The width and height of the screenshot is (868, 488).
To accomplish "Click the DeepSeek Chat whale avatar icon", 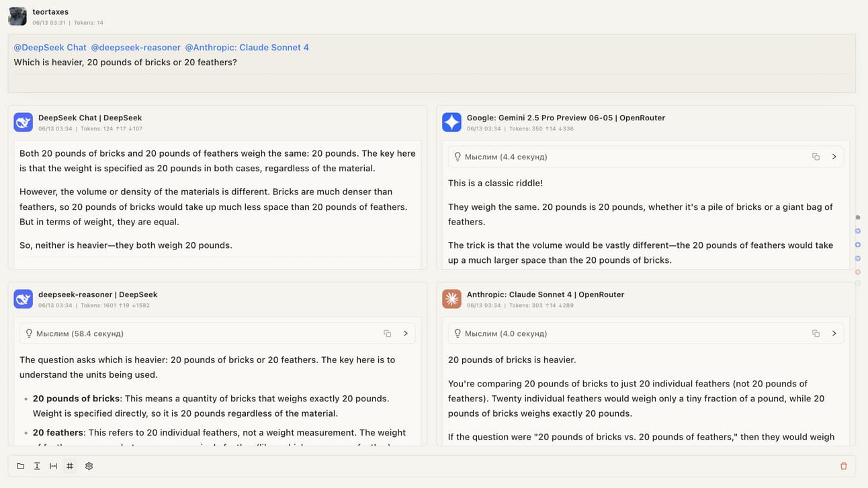I will 24,122.
